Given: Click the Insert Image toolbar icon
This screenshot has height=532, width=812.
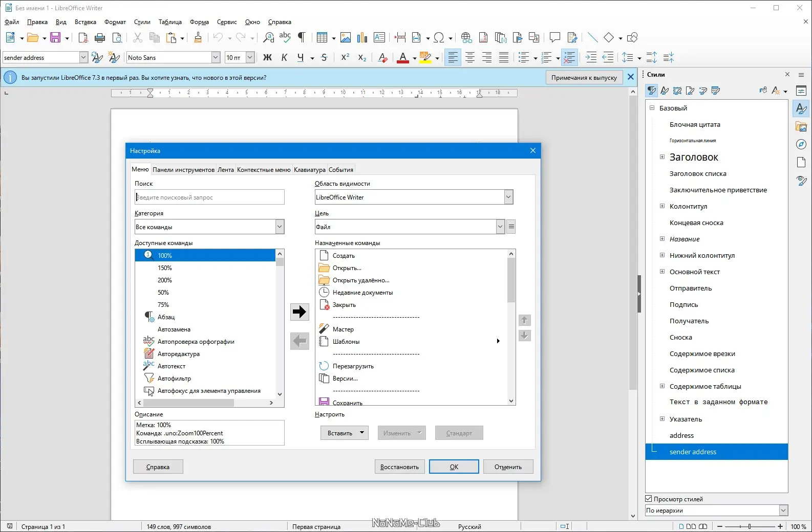Looking at the screenshot, I should (x=346, y=38).
